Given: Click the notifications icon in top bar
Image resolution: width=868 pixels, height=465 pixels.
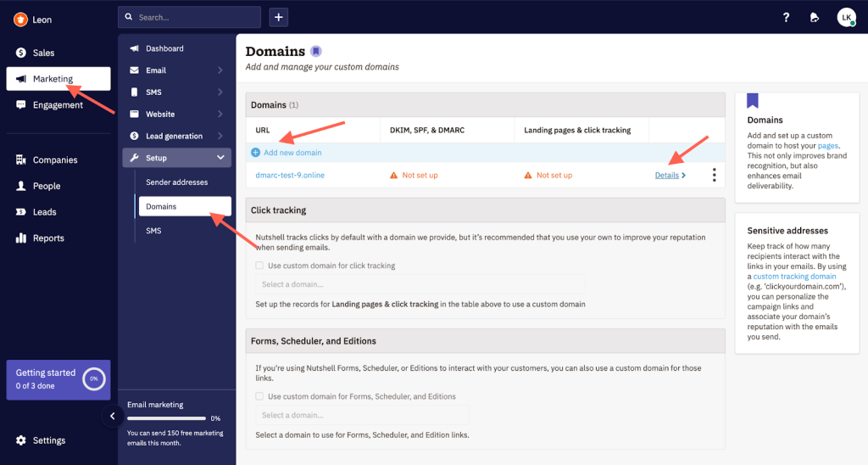Looking at the screenshot, I should [x=815, y=17].
